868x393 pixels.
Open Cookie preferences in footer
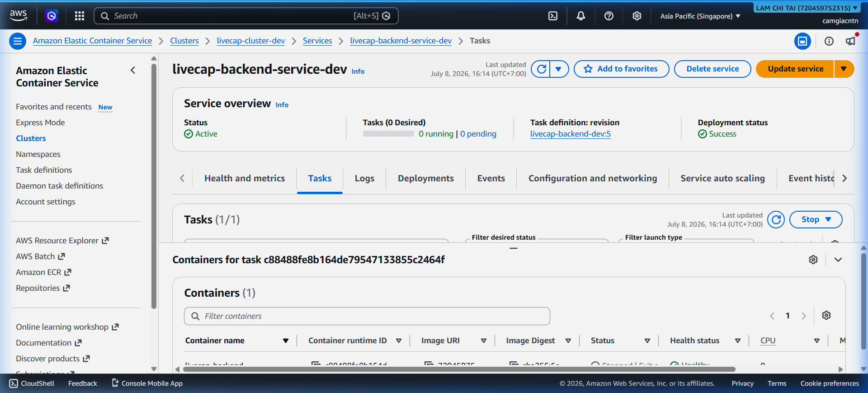(830, 384)
